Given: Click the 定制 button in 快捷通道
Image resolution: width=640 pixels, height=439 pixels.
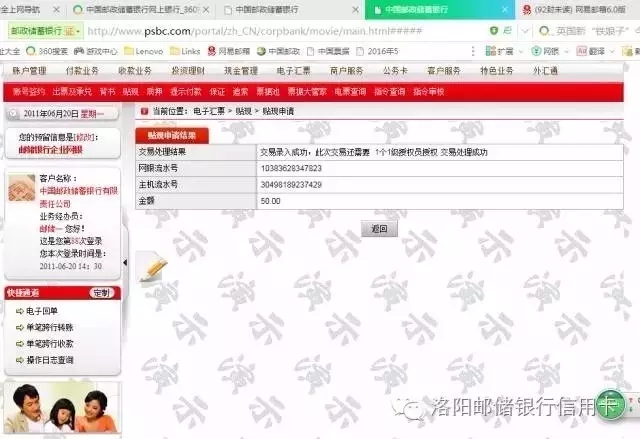Looking at the screenshot, I should (102, 293).
